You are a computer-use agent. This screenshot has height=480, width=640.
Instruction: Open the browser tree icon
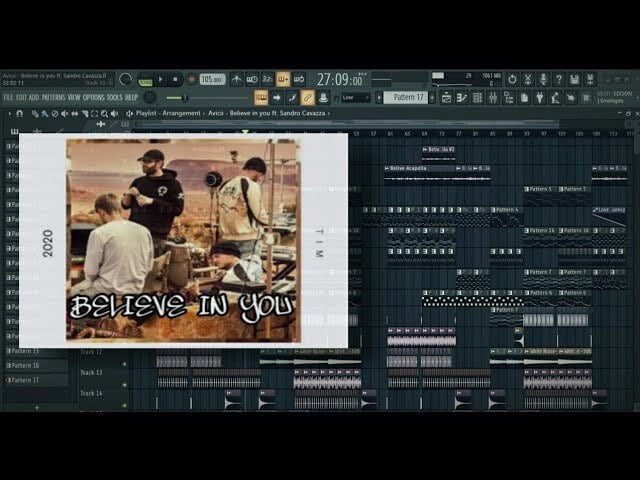tap(509, 98)
